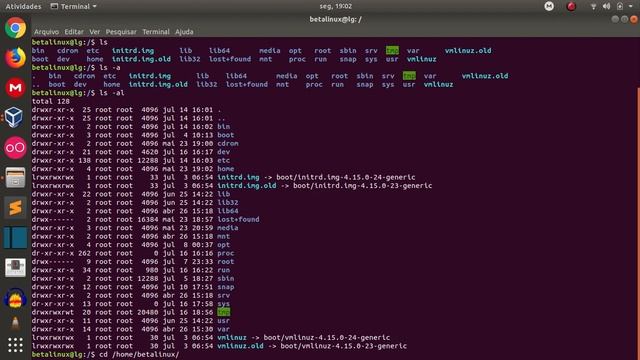Expand the system menu arrow in top bar
640x360 pixels.
(631, 6)
